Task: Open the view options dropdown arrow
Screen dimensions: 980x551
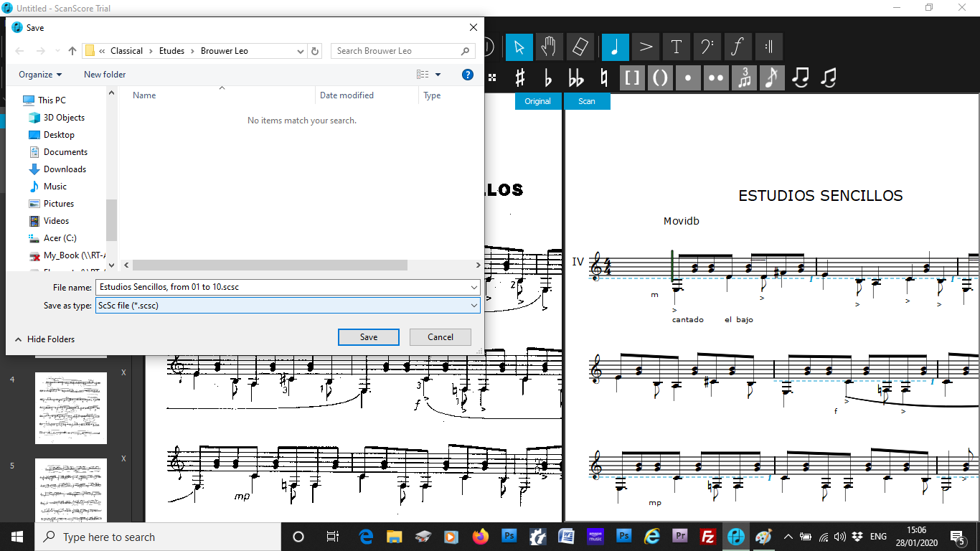Action: 438,75
